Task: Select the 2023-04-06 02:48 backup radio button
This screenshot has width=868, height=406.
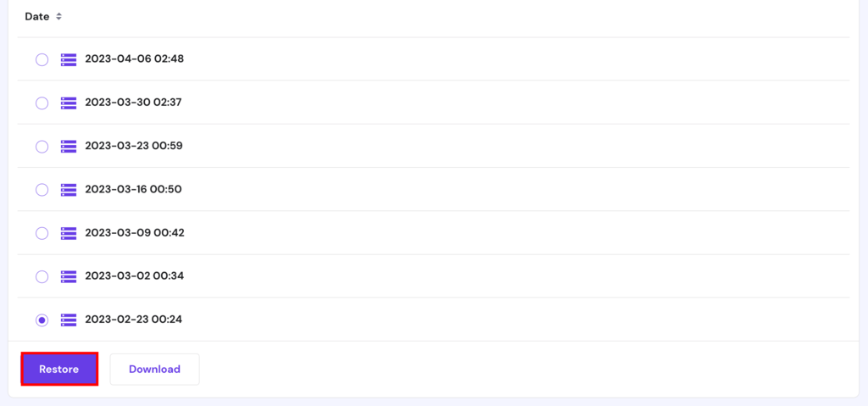Action: 42,59
